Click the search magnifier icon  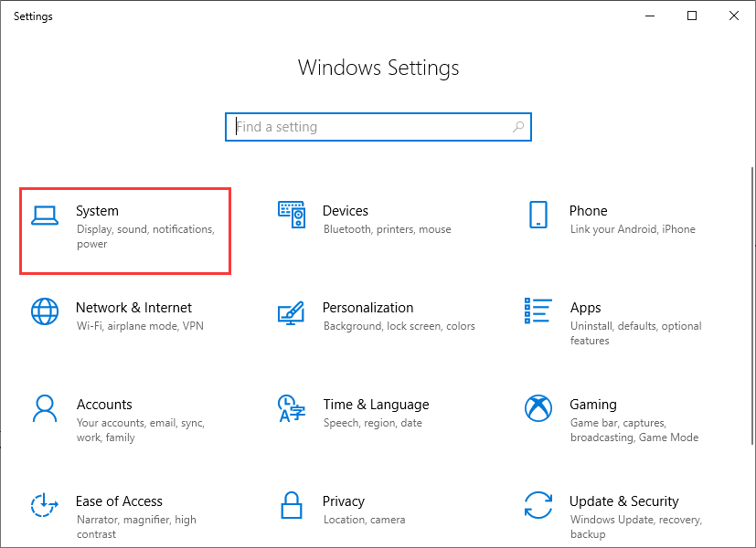tap(518, 127)
